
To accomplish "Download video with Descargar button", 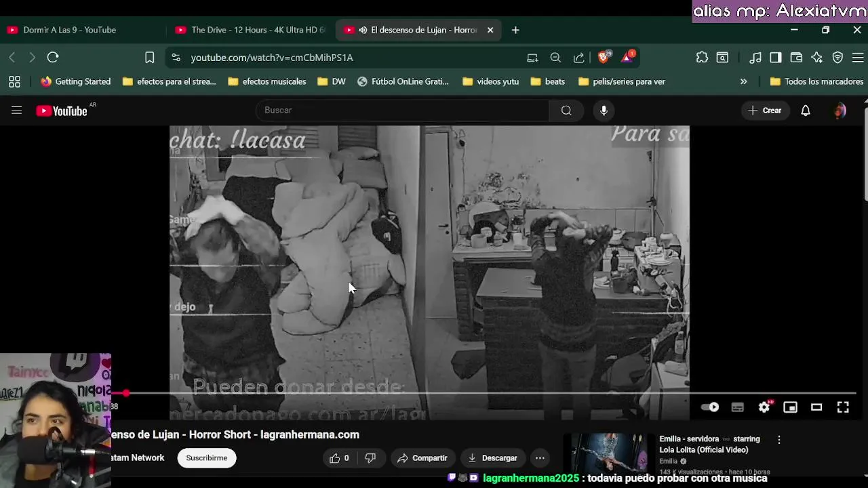I will point(492,458).
